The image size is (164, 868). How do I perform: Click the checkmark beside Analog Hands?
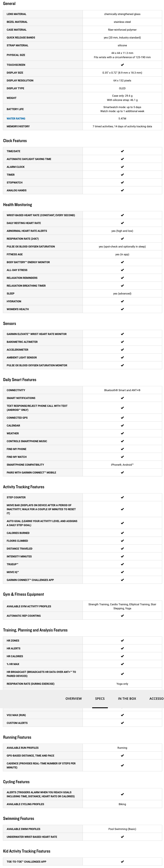point(122,190)
